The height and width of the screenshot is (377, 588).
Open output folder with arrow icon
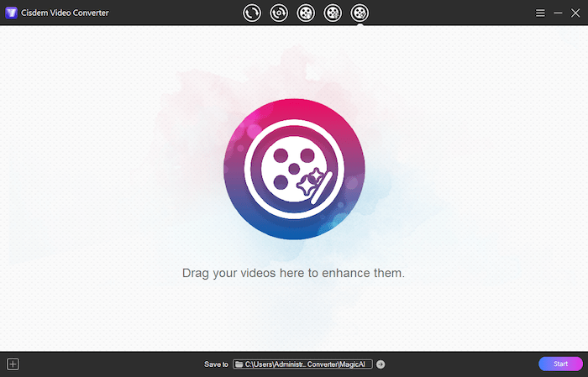381,364
